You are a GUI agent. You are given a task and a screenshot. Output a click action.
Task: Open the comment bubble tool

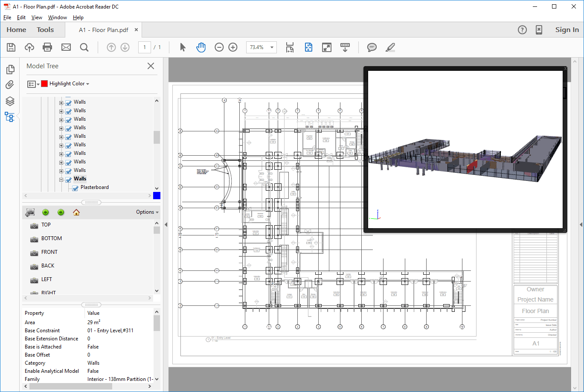coord(372,47)
